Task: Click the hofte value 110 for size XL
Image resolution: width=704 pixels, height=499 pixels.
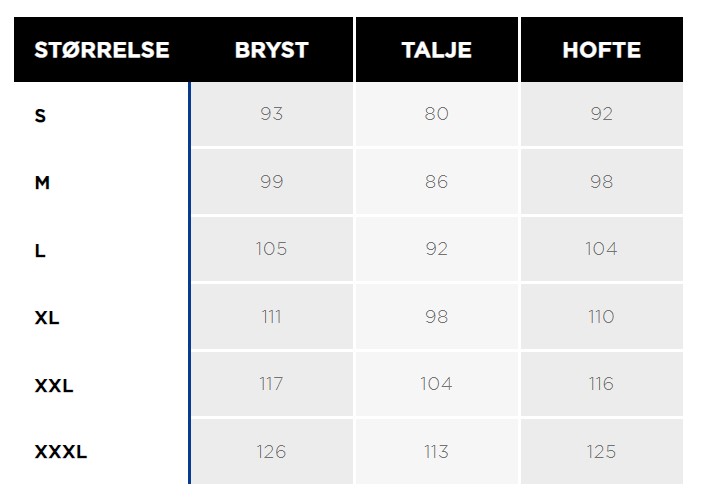Action: tap(601, 317)
